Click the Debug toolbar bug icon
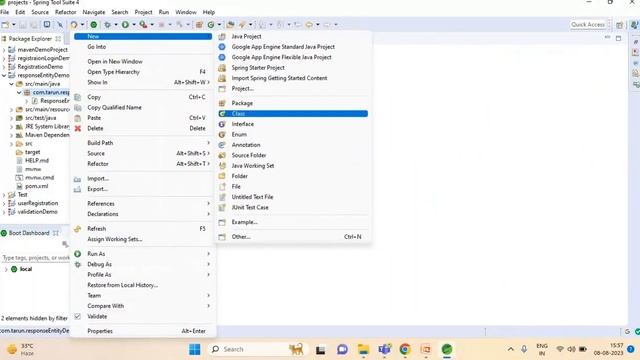The width and height of the screenshot is (640, 360). 107,25
